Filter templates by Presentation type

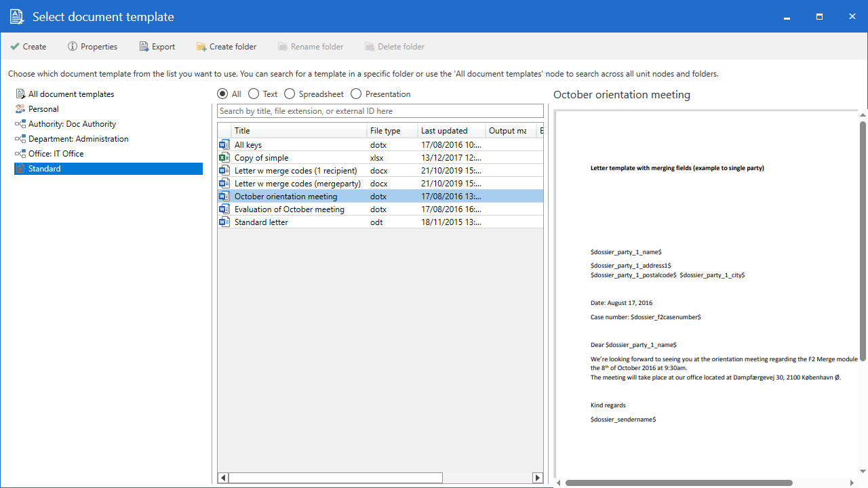[x=356, y=94]
